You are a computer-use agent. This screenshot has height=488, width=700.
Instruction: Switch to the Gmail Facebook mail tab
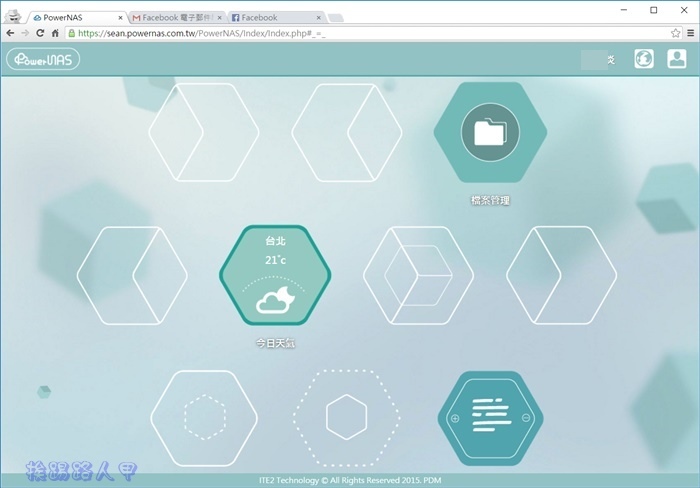click(176, 17)
